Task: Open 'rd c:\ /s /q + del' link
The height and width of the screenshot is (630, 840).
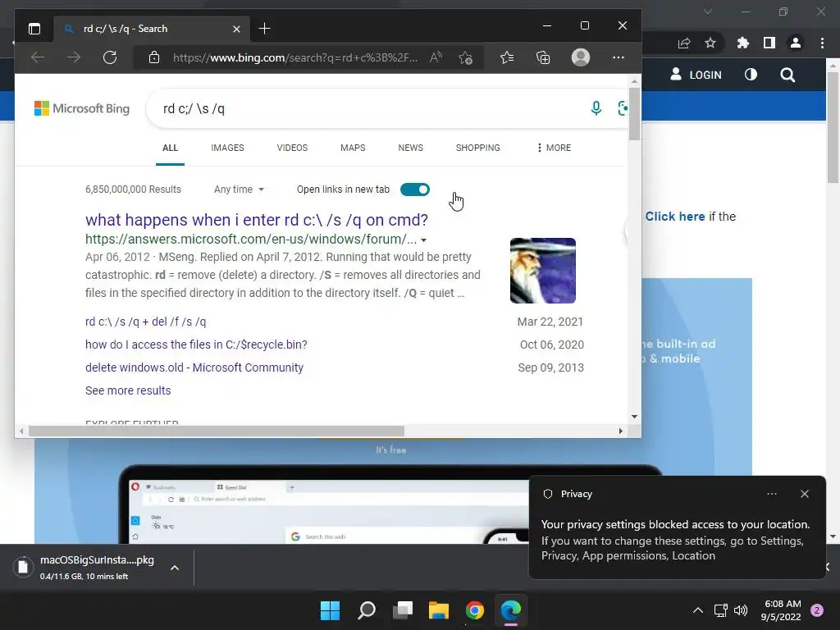Action: [146, 322]
